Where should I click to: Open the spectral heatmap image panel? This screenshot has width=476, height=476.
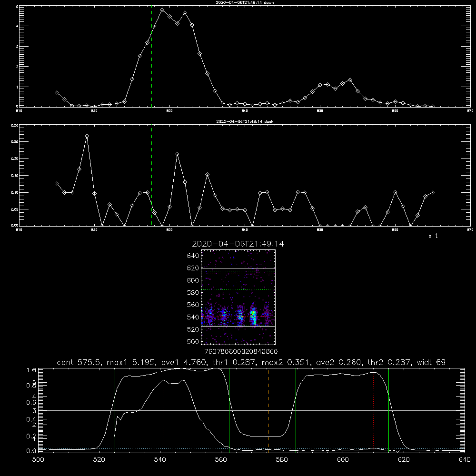pos(238,297)
